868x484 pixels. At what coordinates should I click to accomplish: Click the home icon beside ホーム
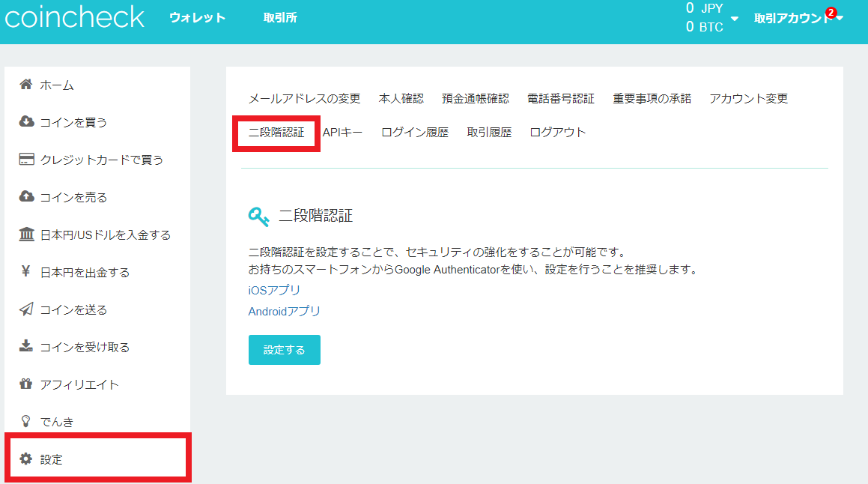pyautogui.click(x=26, y=84)
